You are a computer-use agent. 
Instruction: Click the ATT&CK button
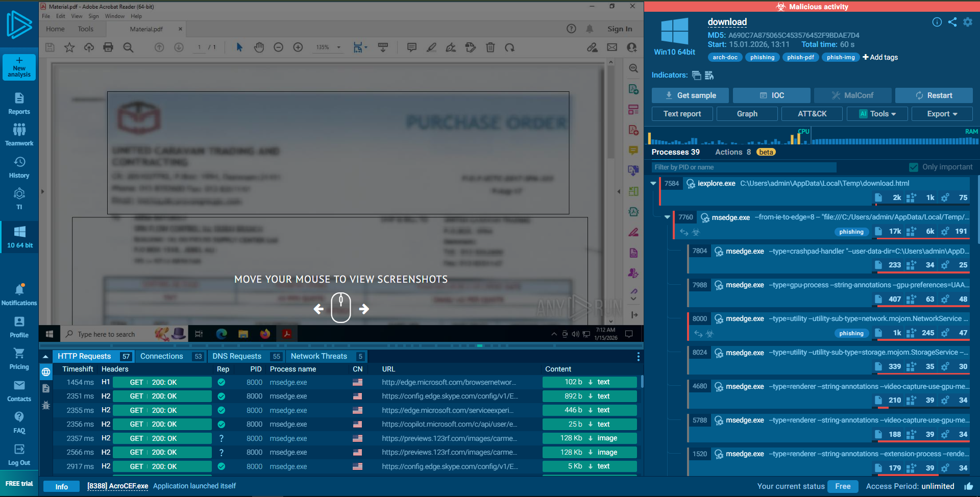tap(812, 114)
